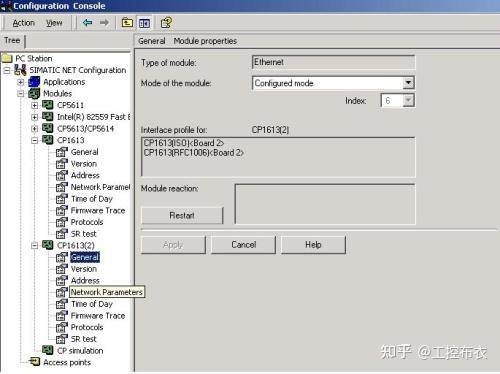This screenshot has width=500, height=374.
Task: Collapse the CP1613(2) node
Action: coord(34,246)
